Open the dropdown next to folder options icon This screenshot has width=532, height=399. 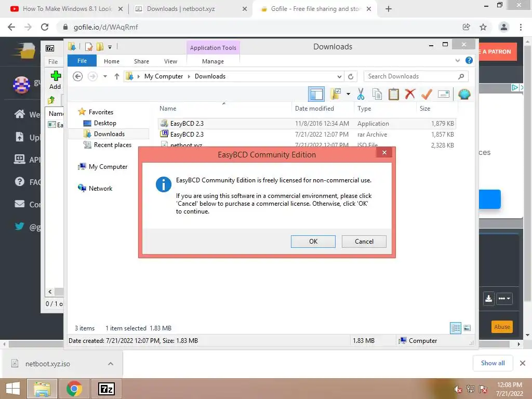348,94
